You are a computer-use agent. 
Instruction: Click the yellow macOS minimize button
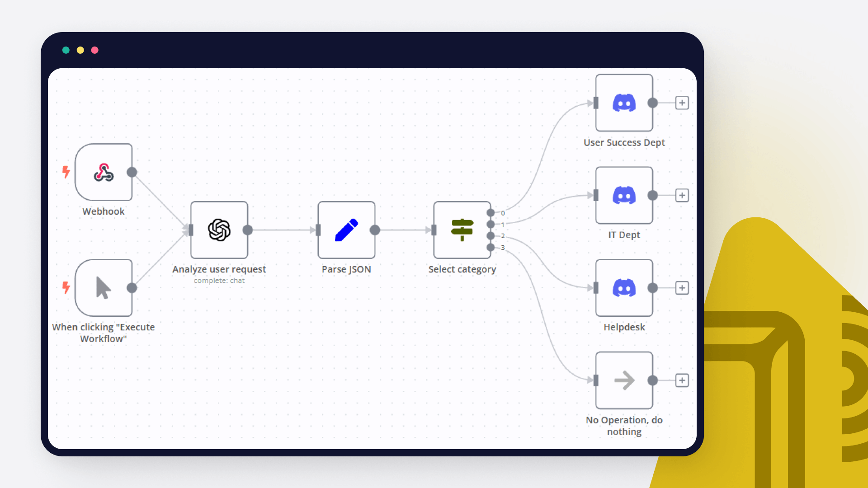click(80, 50)
